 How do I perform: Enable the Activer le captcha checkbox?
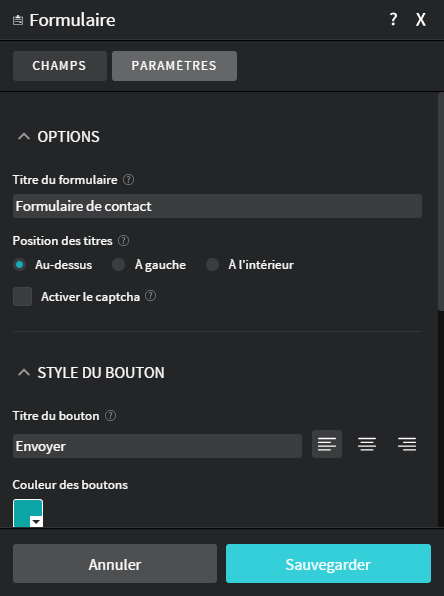[22, 296]
